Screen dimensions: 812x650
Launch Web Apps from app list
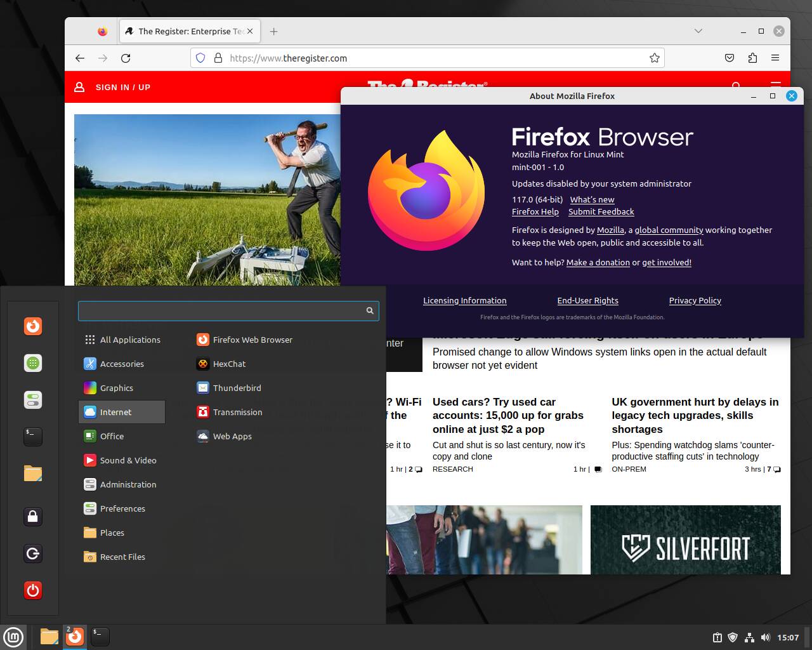coord(224,436)
